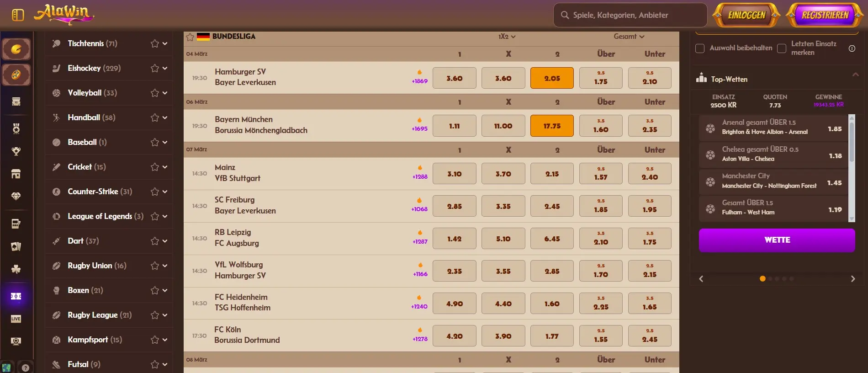Click the Handball player icon
Screen dimensions: 868x373
[x=56, y=117]
